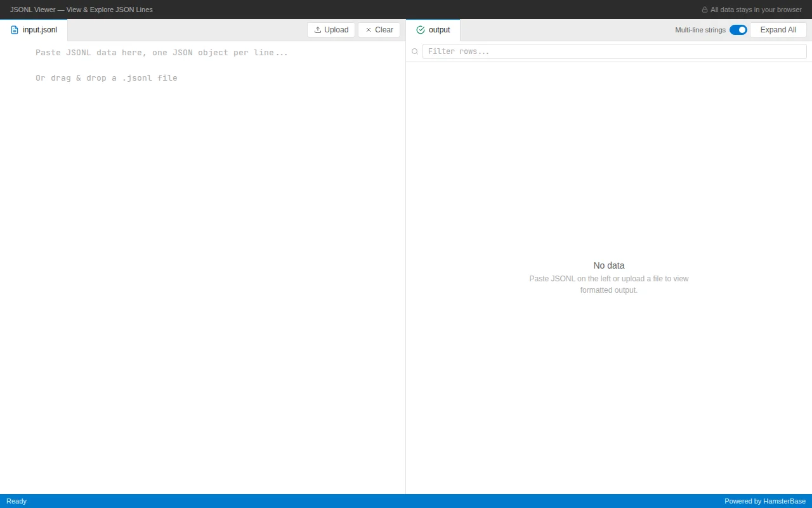Click the file icon on input.jsonl tab
The height and width of the screenshot is (508, 812).
point(15,30)
